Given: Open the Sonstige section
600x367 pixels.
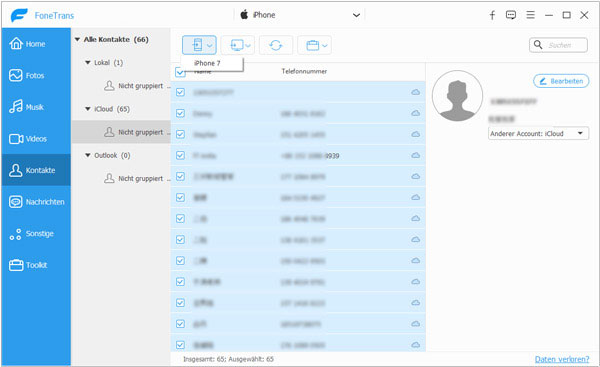Looking at the screenshot, I should point(36,233).
